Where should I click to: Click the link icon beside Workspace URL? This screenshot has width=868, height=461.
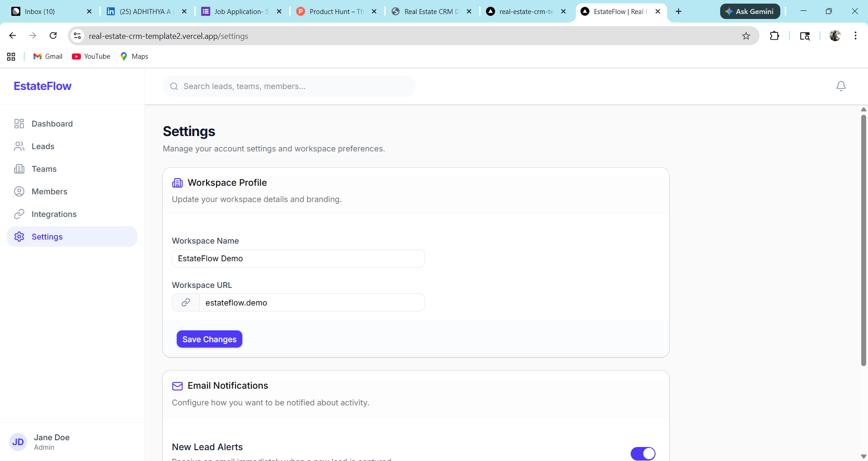pyautogui.click(x=185, y=302)
